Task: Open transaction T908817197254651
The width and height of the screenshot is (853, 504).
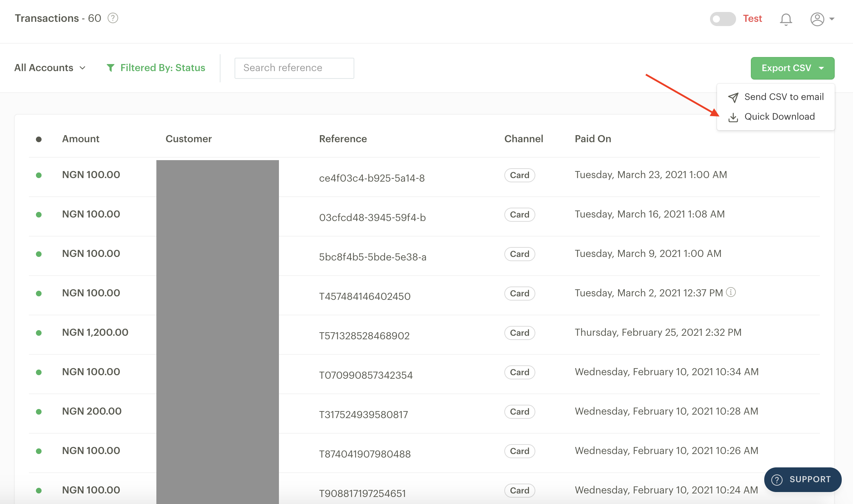Action: point(362,493)
